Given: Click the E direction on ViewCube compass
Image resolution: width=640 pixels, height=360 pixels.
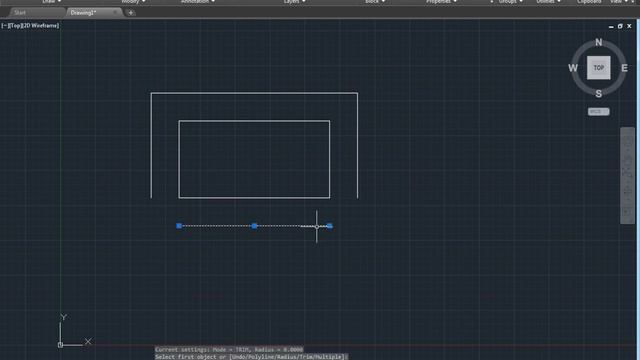Looking at the screenshot, I should coord(624,68).
